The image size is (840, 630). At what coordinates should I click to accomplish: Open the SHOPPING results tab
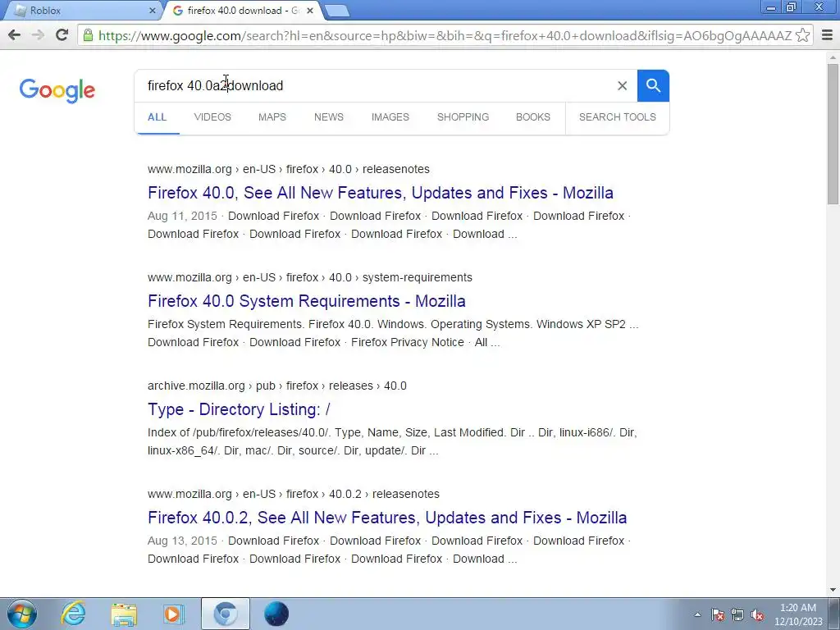tap(463, 116)
